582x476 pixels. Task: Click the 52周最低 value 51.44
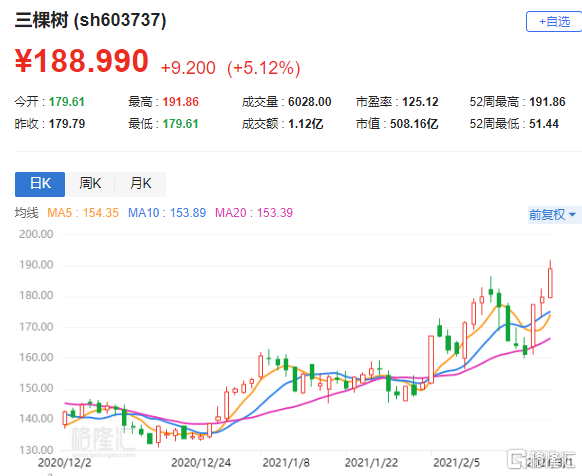click(x=544, y=124)
